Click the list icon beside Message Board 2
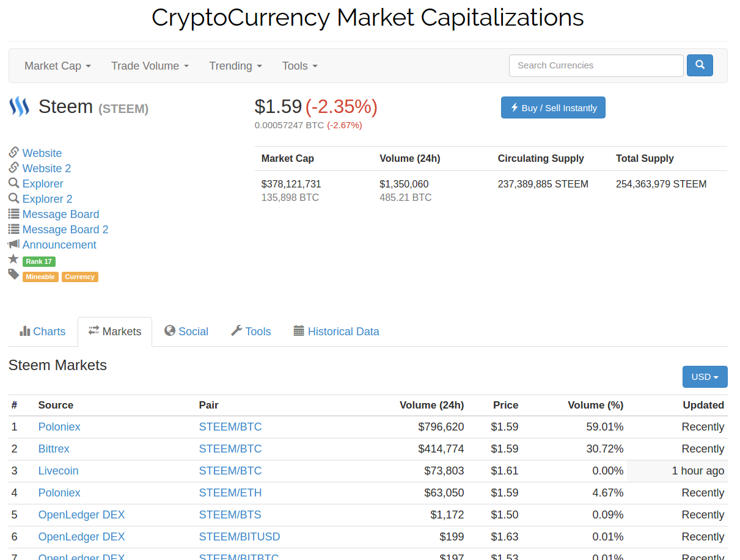The height and width of the screenshot is (560, 740). tap(13, 228)
